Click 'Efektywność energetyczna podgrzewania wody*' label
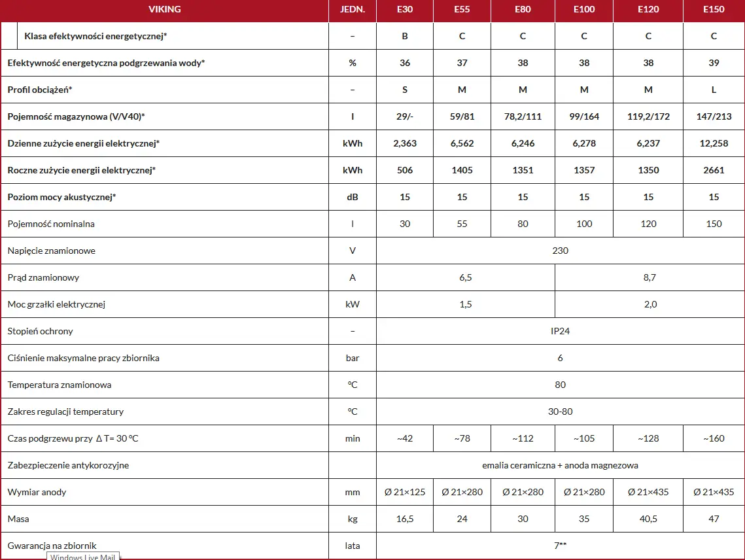Screen dimensions: 745x560 click(x=106, y=63)
